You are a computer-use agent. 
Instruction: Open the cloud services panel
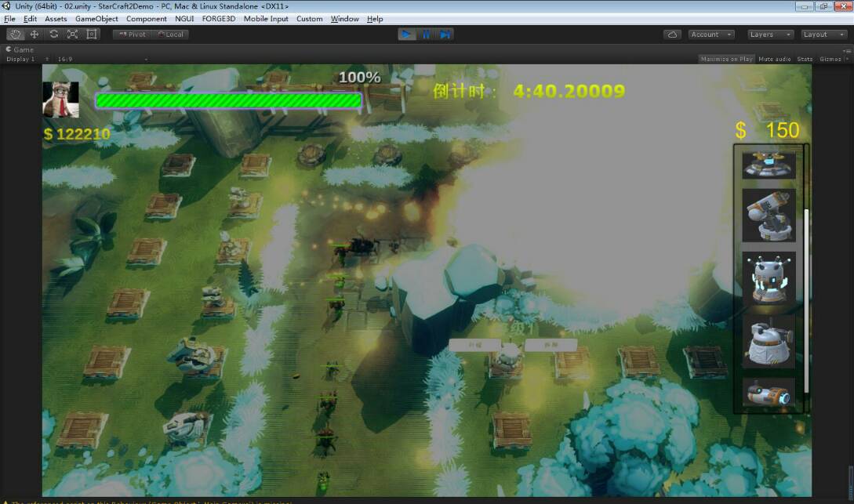point(673,34)
